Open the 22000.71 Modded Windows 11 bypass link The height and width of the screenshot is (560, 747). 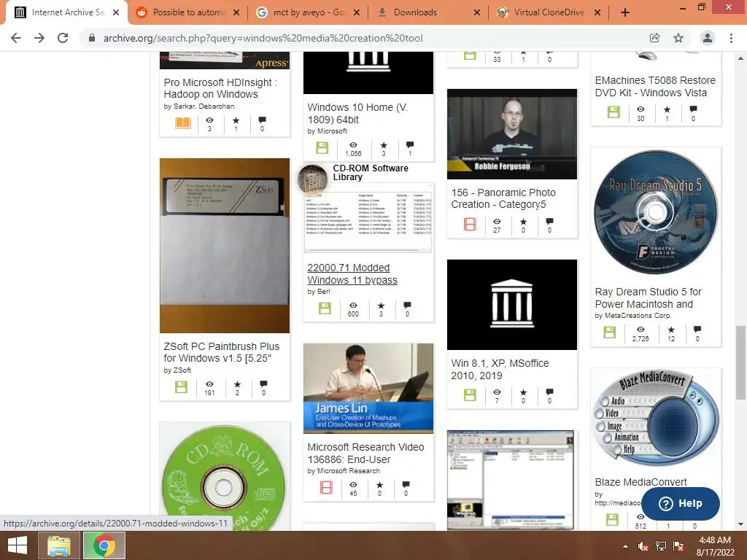coord(352,274)
